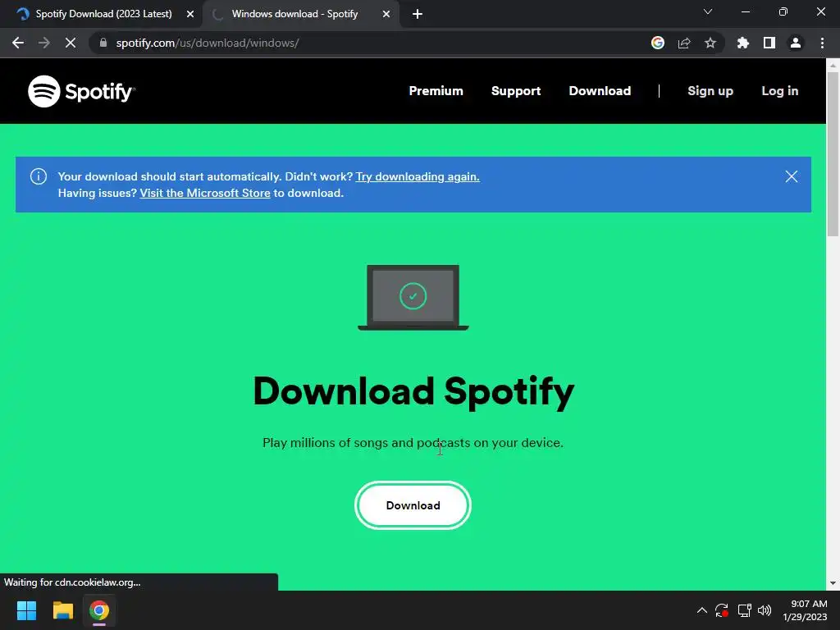840x630 pixels.
Task: Open Premium in the Spotify navigation
Action: point(436,91)
